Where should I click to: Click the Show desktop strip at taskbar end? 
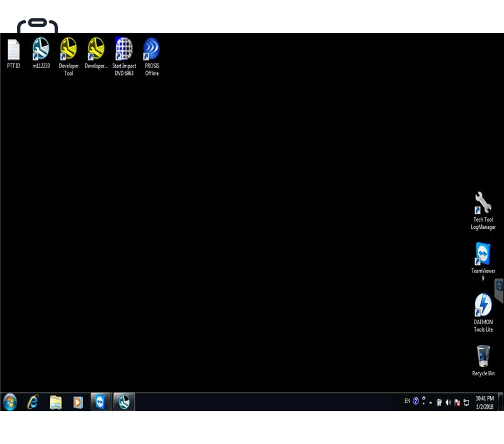pyautogui.click(x=501, y=402)
